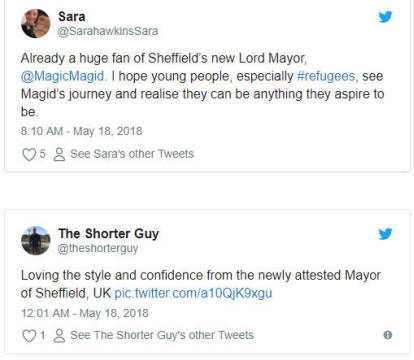Open the @MagicMagid mention link
The width and height of the screenshot is (414, 360).
(63, 76)
